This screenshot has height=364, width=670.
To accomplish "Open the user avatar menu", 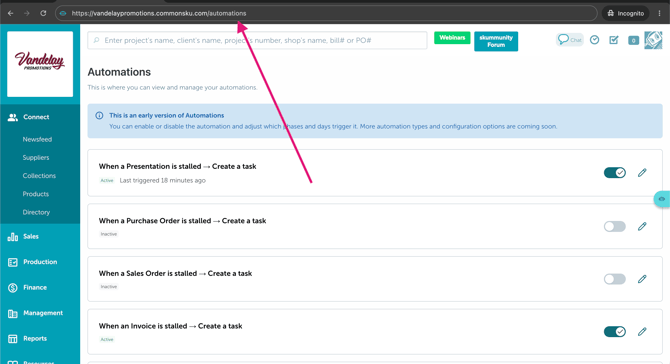I will click(x=653, y=40).
